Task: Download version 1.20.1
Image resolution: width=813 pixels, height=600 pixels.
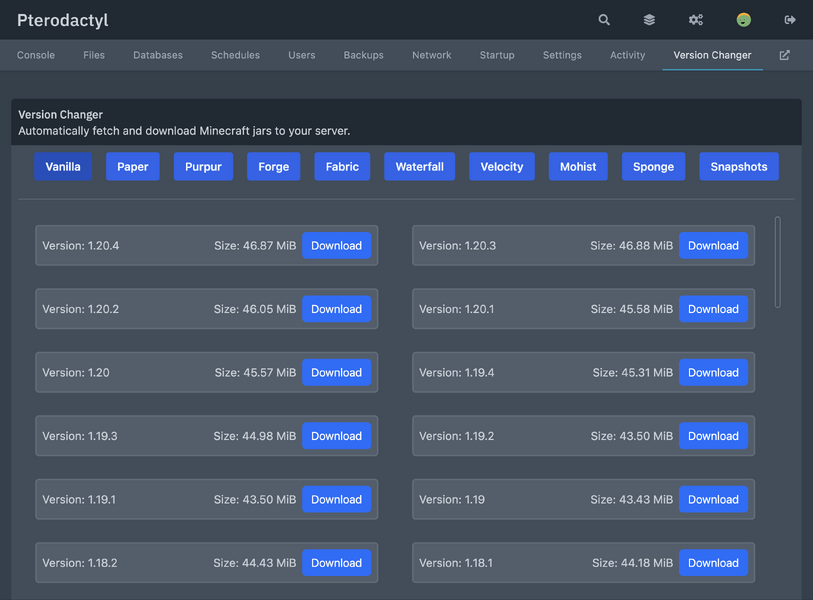Action: tap(713, 309)
